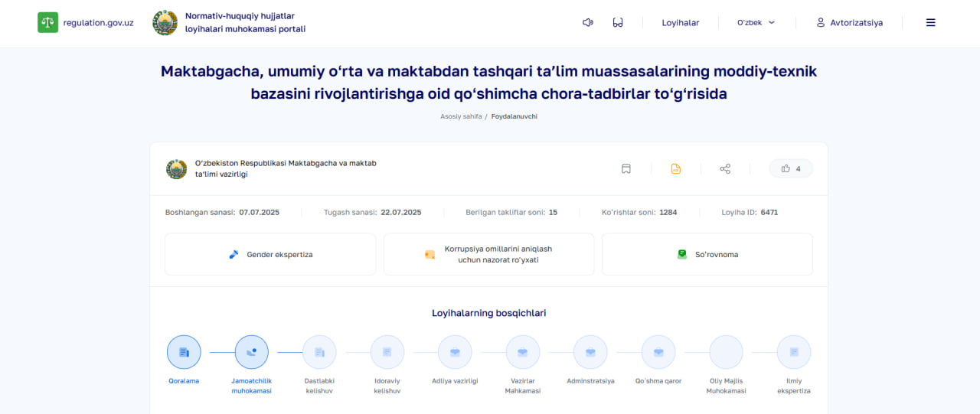Go to the Asosiy sahifa breadcrumb

click(x=461, y=116)
